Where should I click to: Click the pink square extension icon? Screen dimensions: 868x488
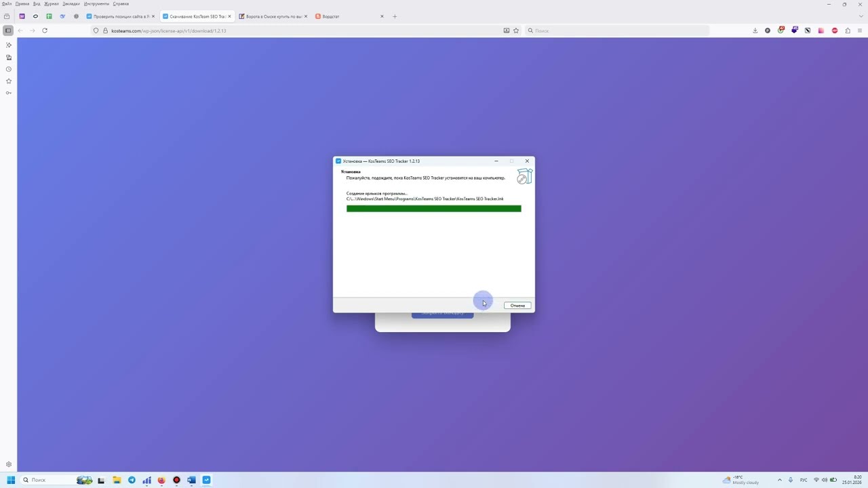821,30
